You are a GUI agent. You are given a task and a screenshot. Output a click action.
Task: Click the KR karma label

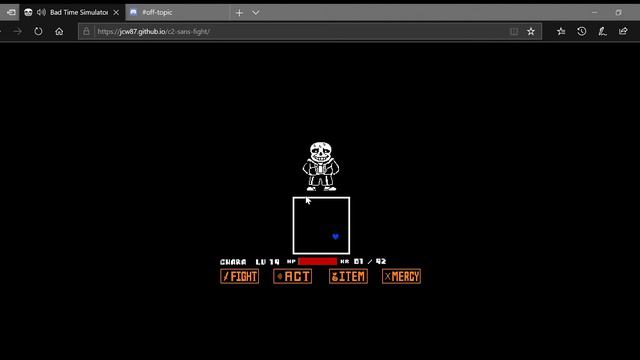(344, 262)
